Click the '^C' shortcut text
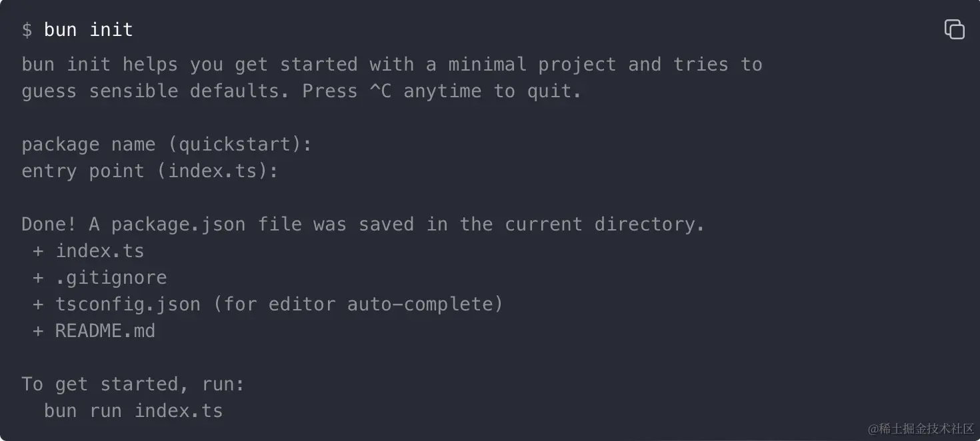Image resolution: width=980 pixels, height=441 pixels. pos(380,91)
